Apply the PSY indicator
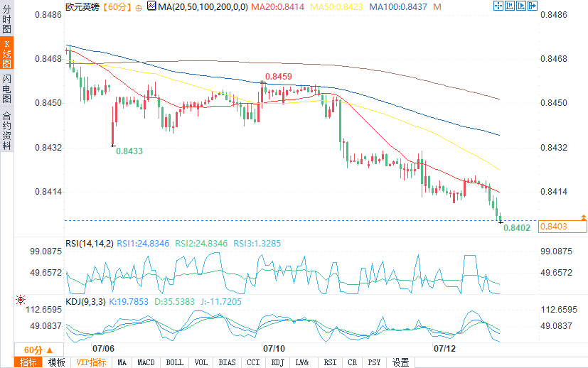 click(374, 363)
